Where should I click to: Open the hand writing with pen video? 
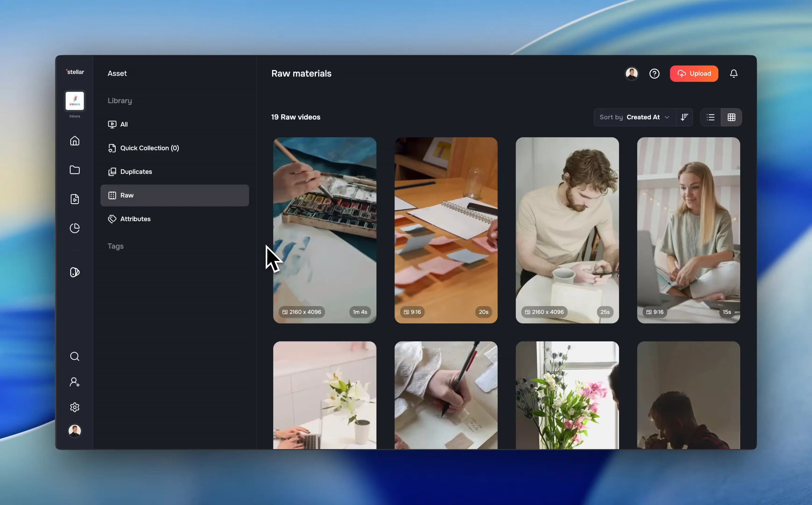(446, 395)
